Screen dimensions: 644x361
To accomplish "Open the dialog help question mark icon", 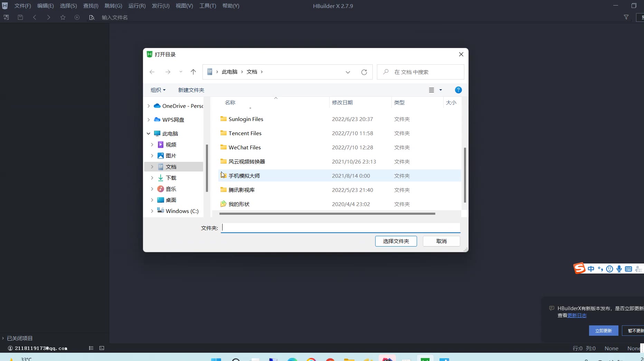I will coord(458,90).
